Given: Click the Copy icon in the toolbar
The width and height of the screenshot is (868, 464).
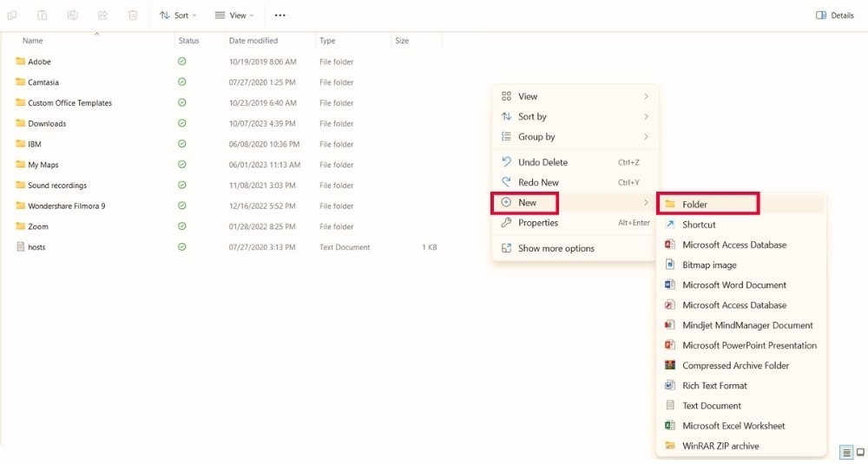Looking at the screenshot, I should (11, 16).
